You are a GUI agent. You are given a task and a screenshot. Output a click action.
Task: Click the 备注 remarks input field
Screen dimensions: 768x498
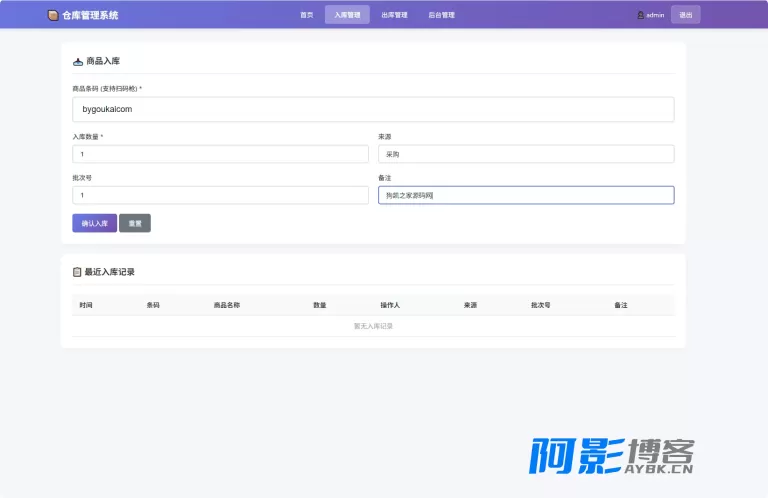(526, 195)
